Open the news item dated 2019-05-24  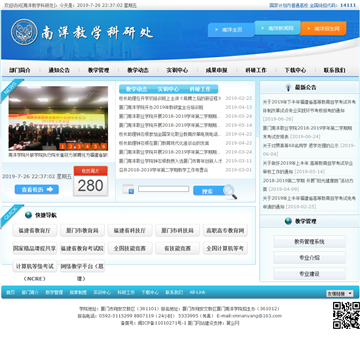[x=170, y=116]
